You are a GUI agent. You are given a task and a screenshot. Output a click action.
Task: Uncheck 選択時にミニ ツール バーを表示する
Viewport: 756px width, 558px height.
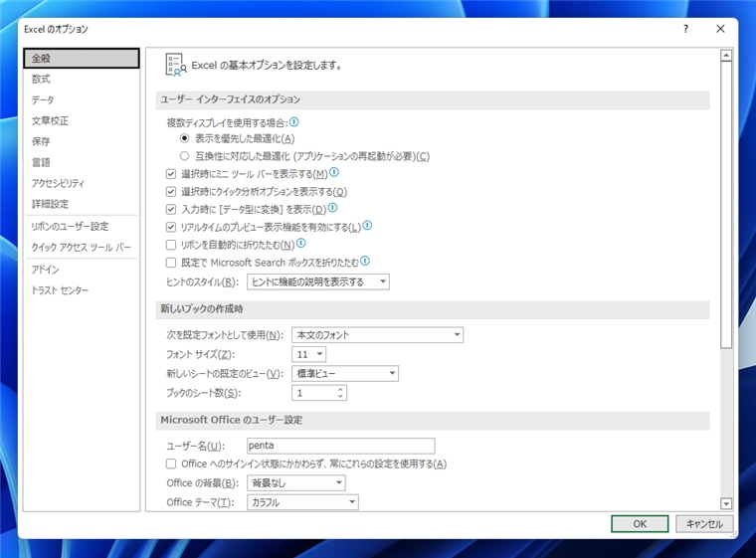[171, 174]
